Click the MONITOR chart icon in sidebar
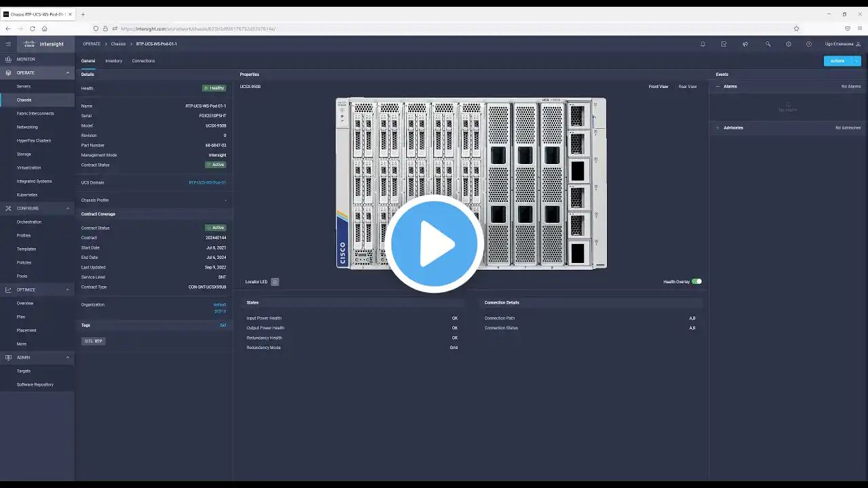868x488 pixels. (8, 59)
